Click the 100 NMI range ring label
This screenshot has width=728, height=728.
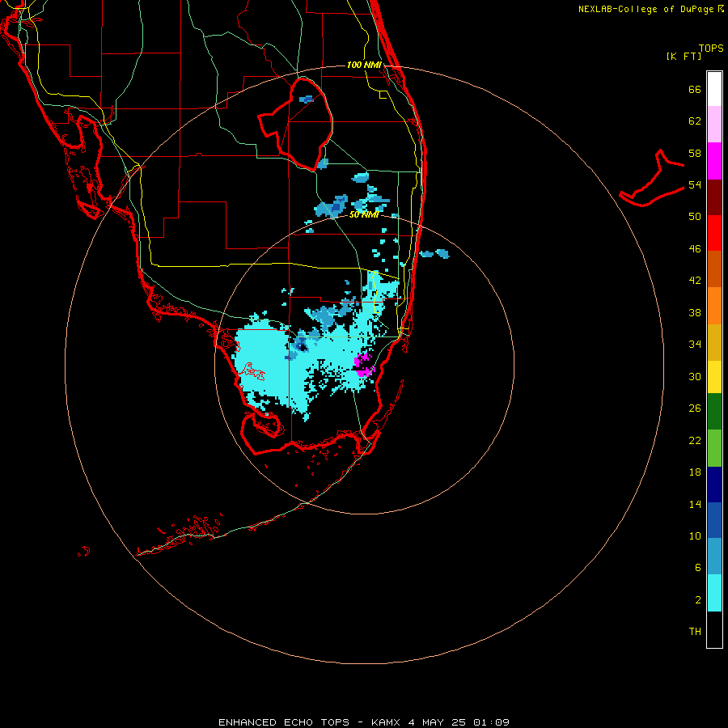364,65
